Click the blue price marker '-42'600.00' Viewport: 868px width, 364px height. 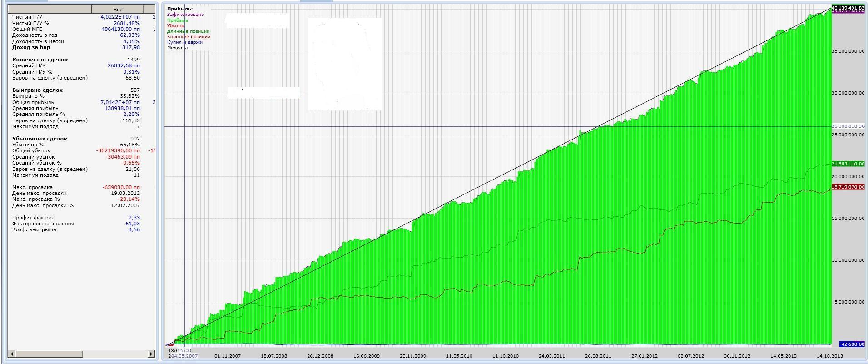[852, 344]
